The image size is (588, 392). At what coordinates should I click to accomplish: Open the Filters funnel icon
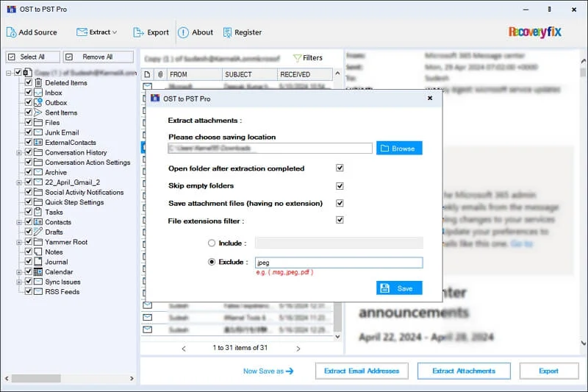point(297,58)
